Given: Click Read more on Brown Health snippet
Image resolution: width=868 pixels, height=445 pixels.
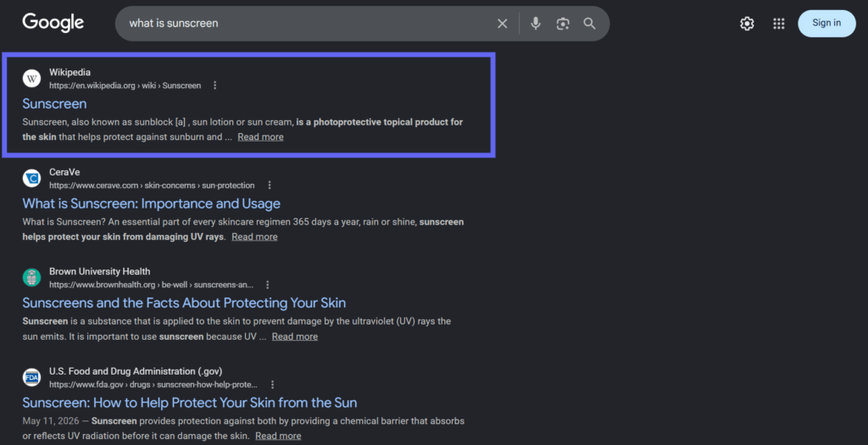Looking at the screenshot, I should tap(294, 336).
